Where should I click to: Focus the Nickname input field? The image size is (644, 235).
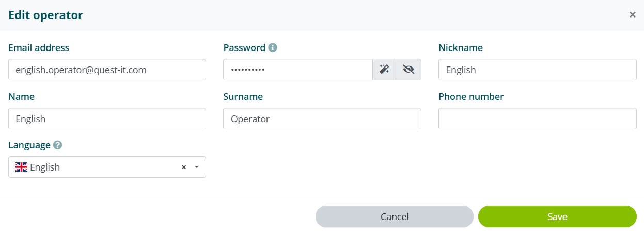[538, 70]
